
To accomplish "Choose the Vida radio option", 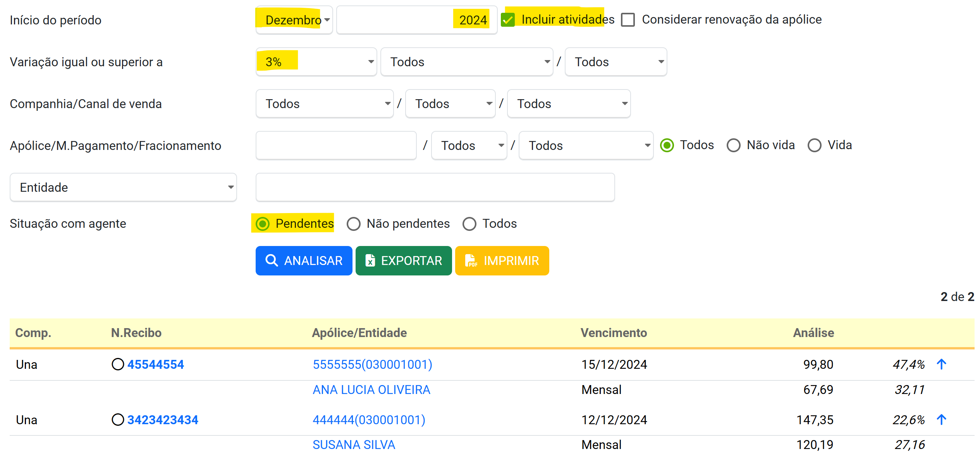I will tap(814, 145).
